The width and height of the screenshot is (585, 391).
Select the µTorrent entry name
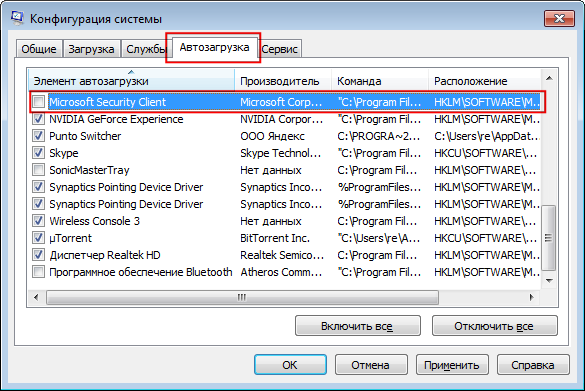point(70,238)
